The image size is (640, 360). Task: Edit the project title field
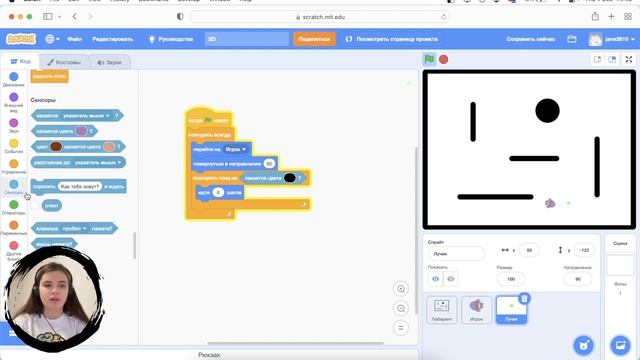(247, 39)
